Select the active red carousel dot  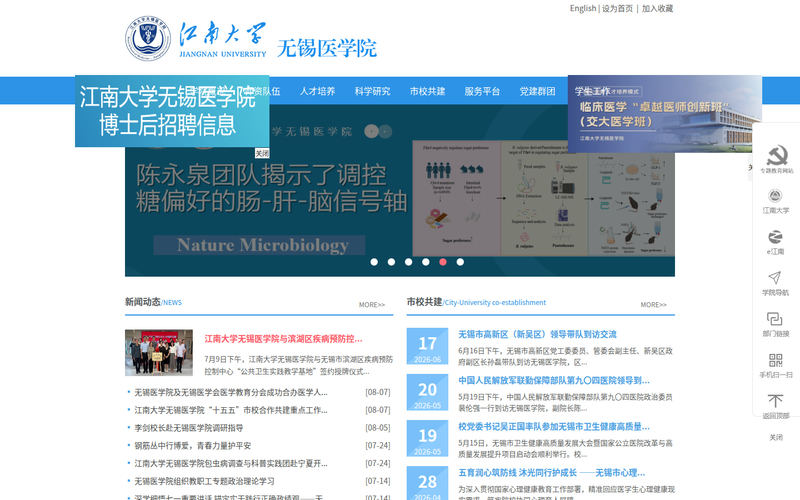(x=443, y=262)
